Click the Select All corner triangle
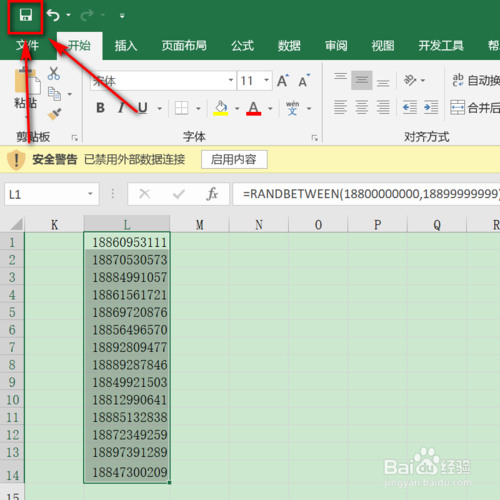 point(16,224)
